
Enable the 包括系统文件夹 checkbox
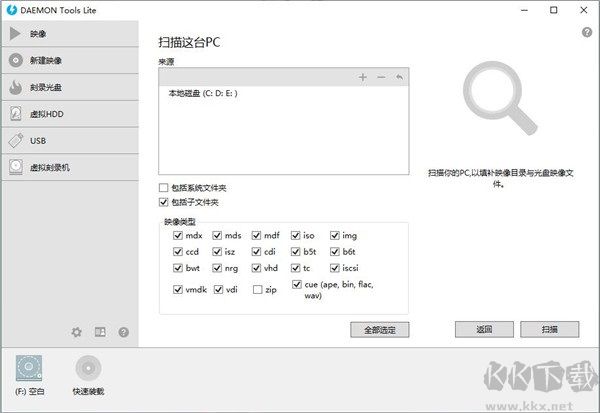click(x=163, y=188)
